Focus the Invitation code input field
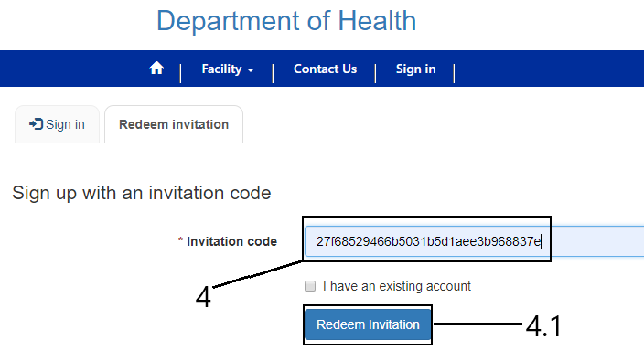This screenshot has height=361, width=644. point(474,241)
